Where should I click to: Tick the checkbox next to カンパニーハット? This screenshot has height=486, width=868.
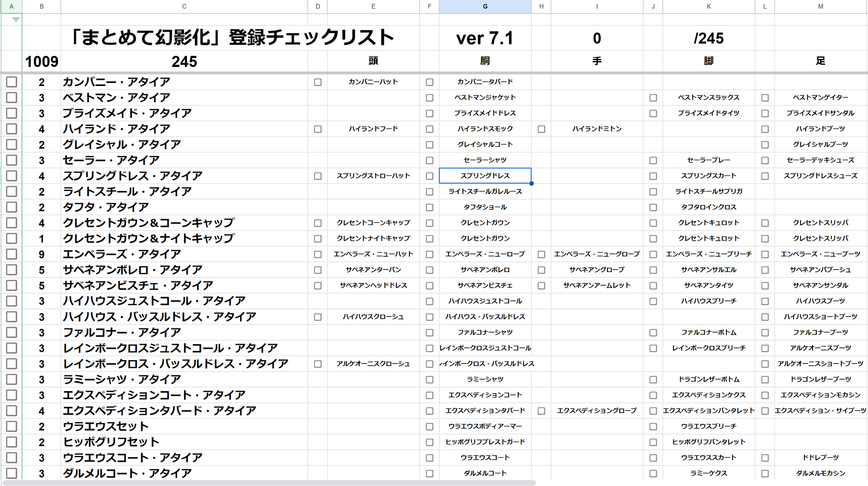pyautogui.click(x=318, y=82)
